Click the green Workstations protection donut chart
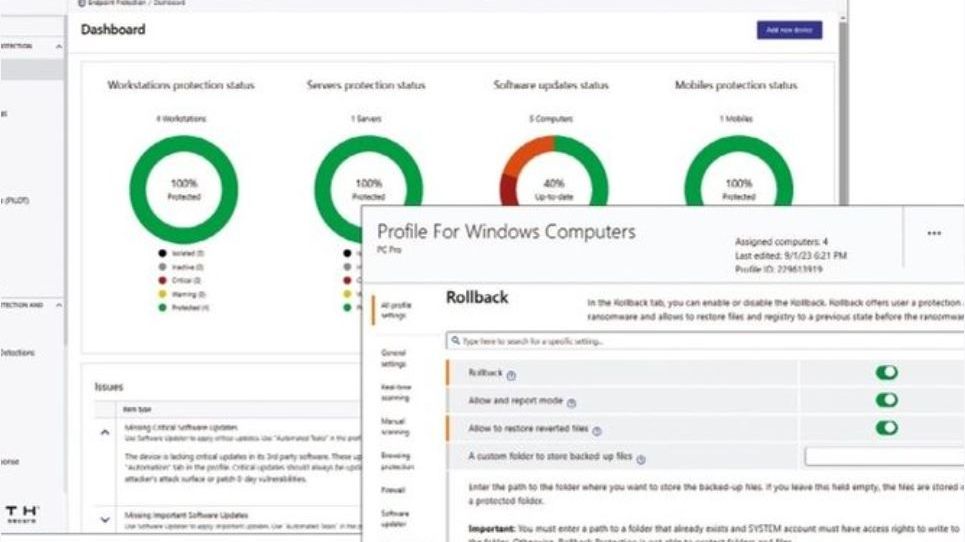 pyautogui.click(x=184, y=189)
